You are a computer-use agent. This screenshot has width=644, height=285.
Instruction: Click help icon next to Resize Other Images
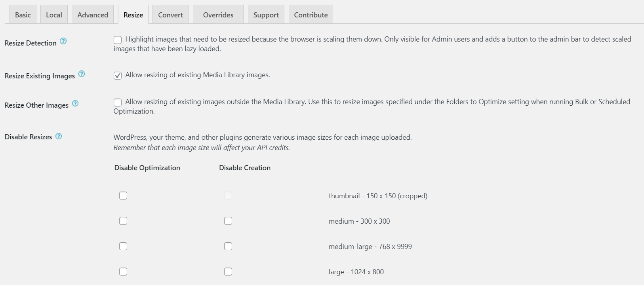point(75,104)
